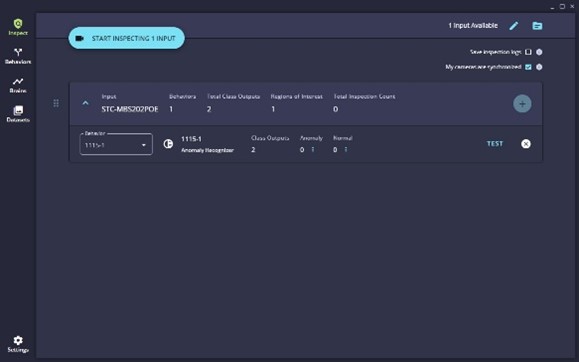Collapse the STC-MBS202POE input row
Screen dimensions: 579x362
click(85, 103)
